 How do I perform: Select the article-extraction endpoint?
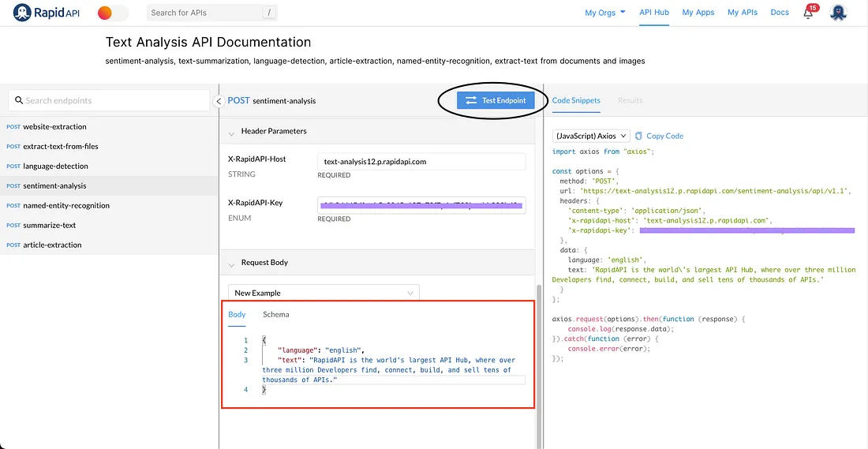click(x=109, y=245)
